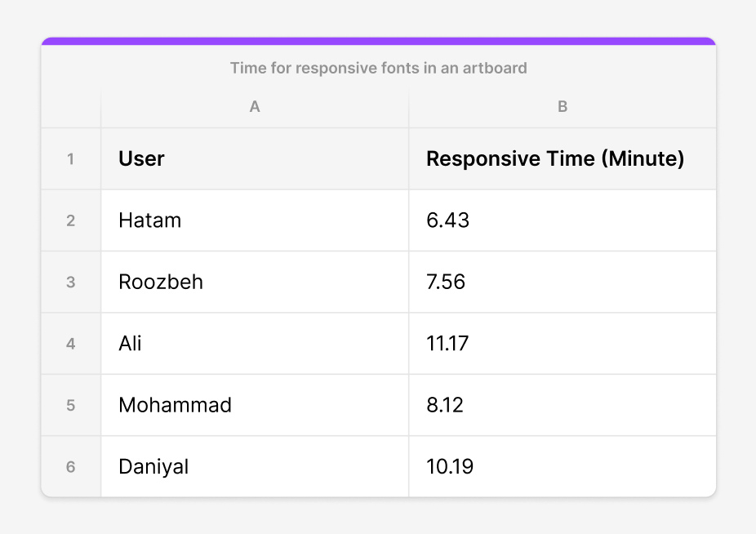Select row 4 header number

click(x=71, y=344)
